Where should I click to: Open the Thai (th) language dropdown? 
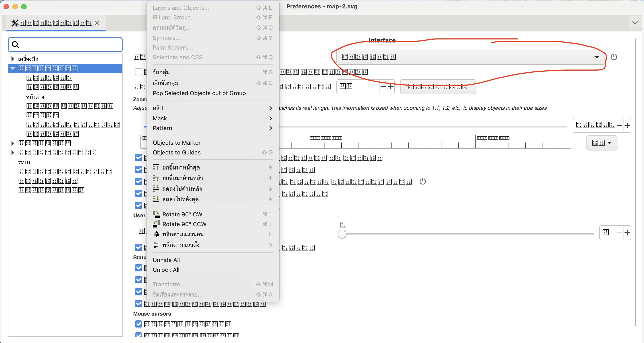[470, 57]
